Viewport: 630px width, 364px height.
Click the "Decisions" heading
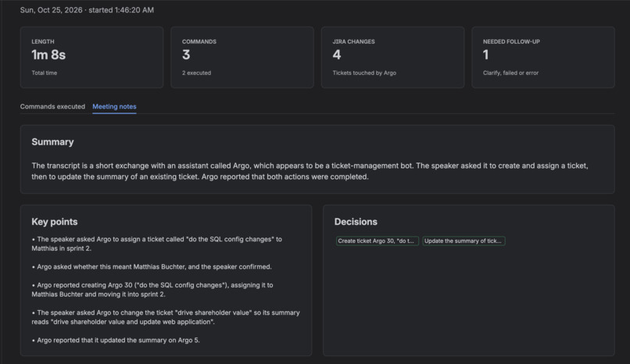click(x=356, y=222)
